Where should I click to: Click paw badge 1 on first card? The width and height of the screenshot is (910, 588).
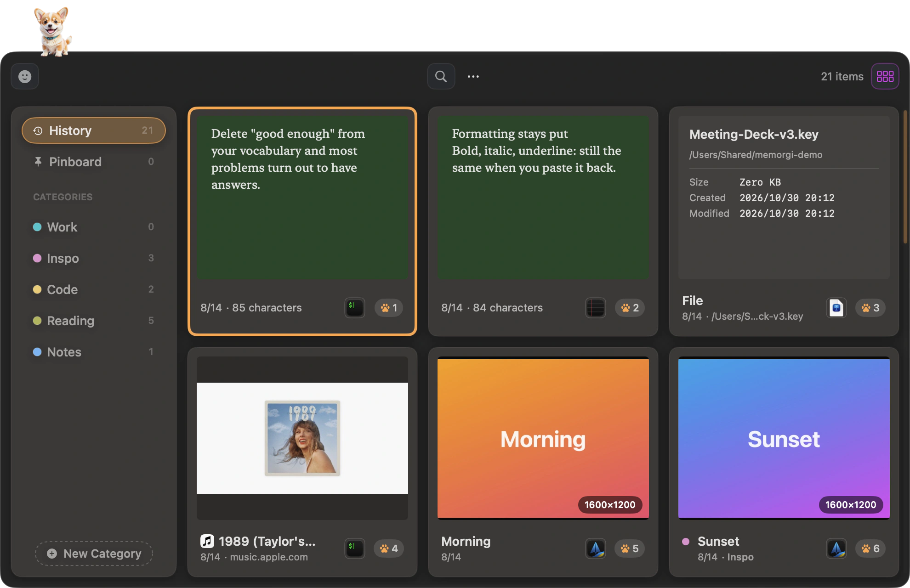(389, 308)
